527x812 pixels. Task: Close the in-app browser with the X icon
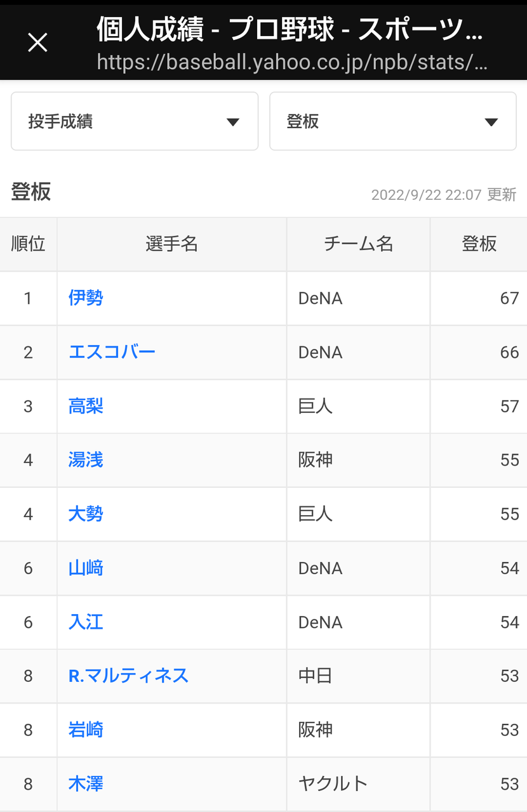point(38,43)
